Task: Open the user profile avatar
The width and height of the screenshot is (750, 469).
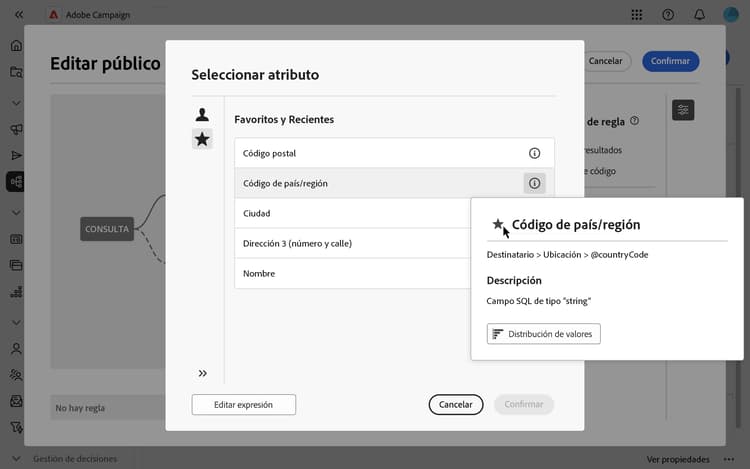Action: click(x=731, y=15)
